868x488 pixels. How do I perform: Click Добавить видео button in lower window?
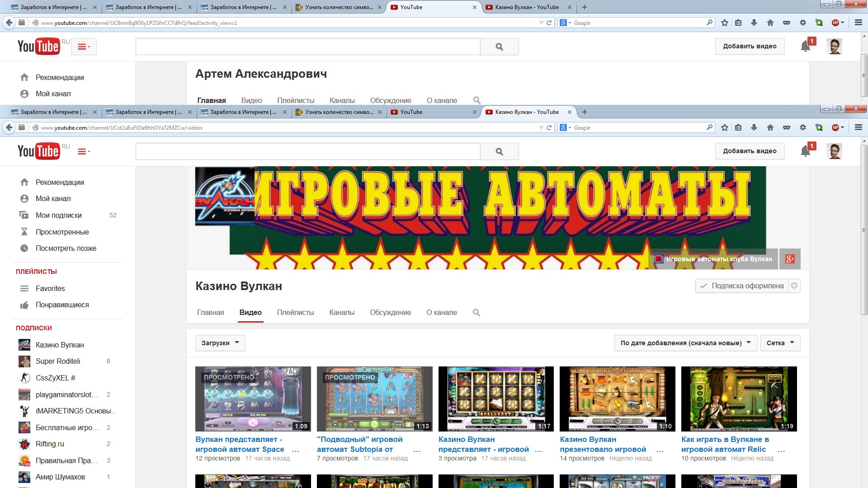point(750,151)
